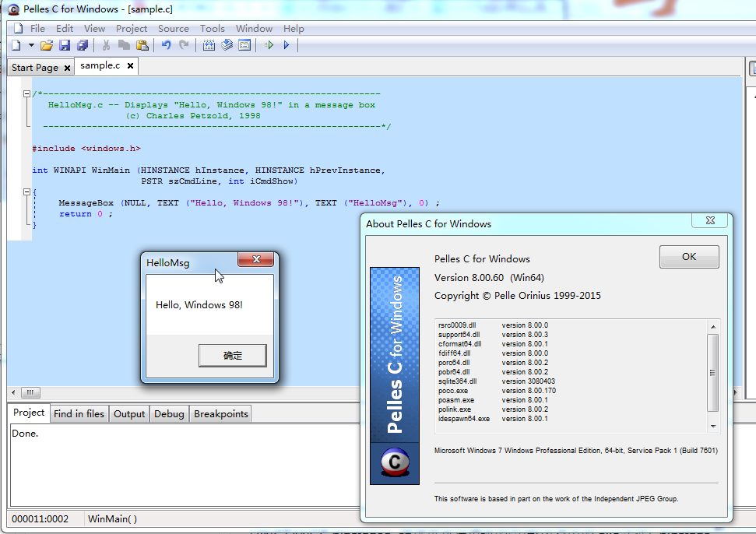Select the sample.c editor tab

100,65
